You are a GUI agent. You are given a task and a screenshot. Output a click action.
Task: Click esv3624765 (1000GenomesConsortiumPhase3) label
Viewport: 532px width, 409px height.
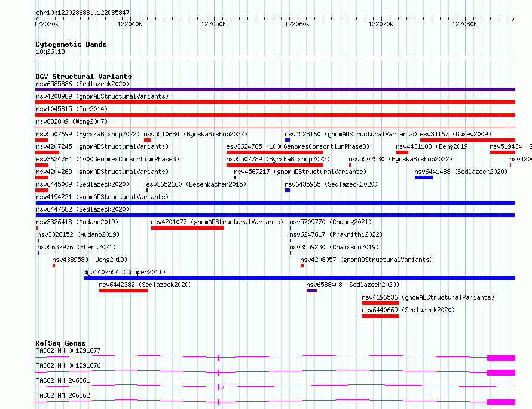tap(298, 146)
